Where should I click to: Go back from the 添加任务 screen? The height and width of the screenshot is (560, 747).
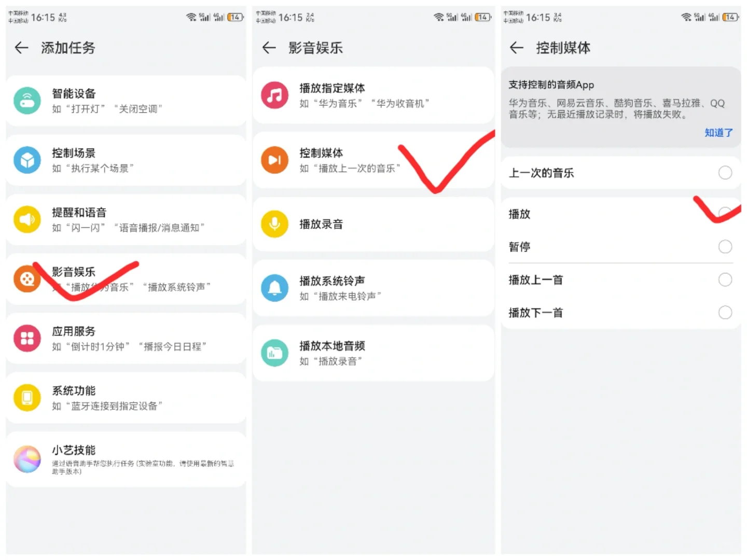[21, 48]
